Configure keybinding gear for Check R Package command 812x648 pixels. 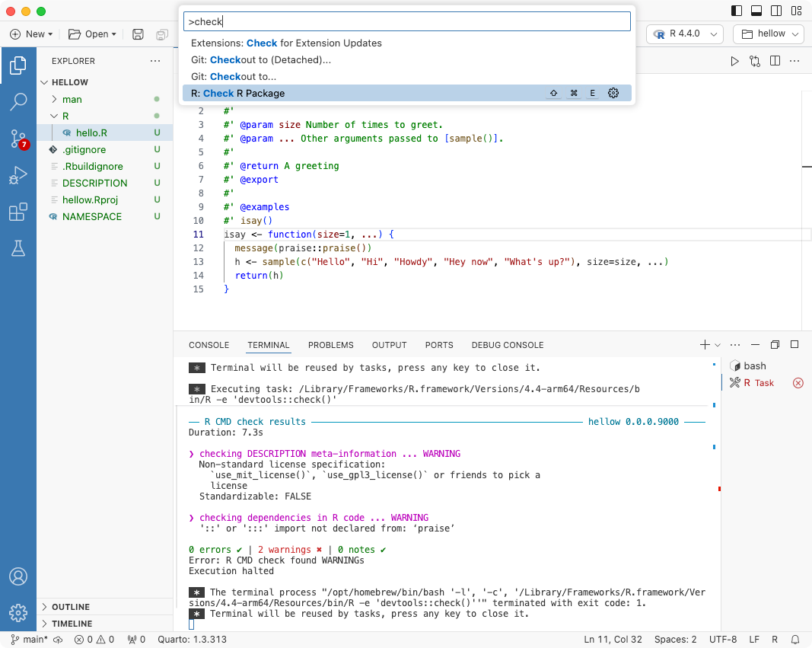pyautogui.click(x=613, y=92)
